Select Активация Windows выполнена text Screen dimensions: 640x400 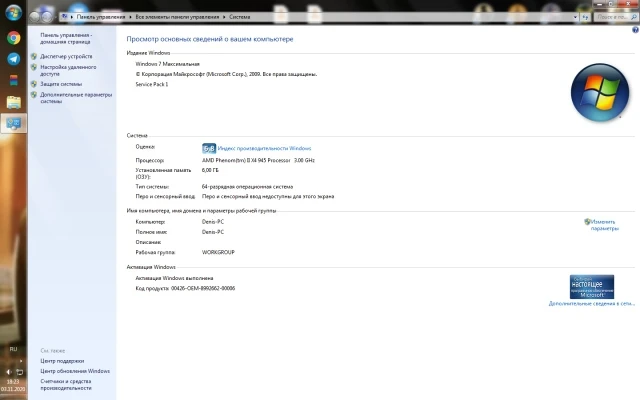coord(174,278)
